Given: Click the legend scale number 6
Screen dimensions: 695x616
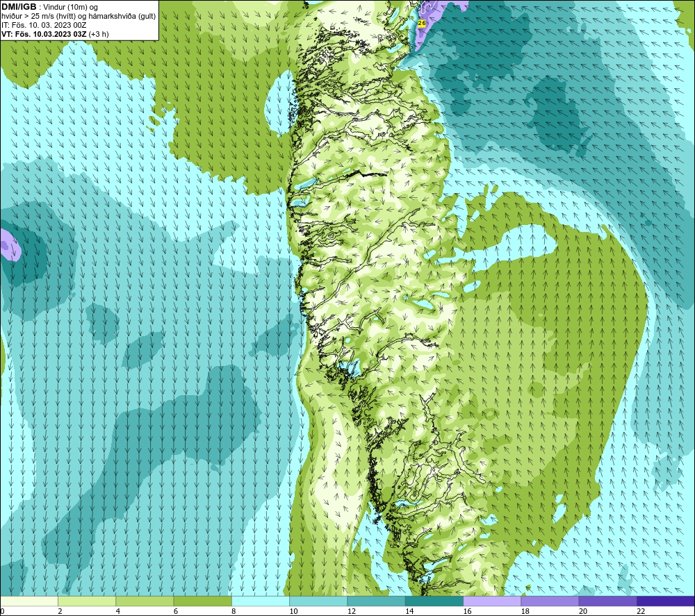Looking at the screenshot, I should pyautogui.click(x=176, y=611).
